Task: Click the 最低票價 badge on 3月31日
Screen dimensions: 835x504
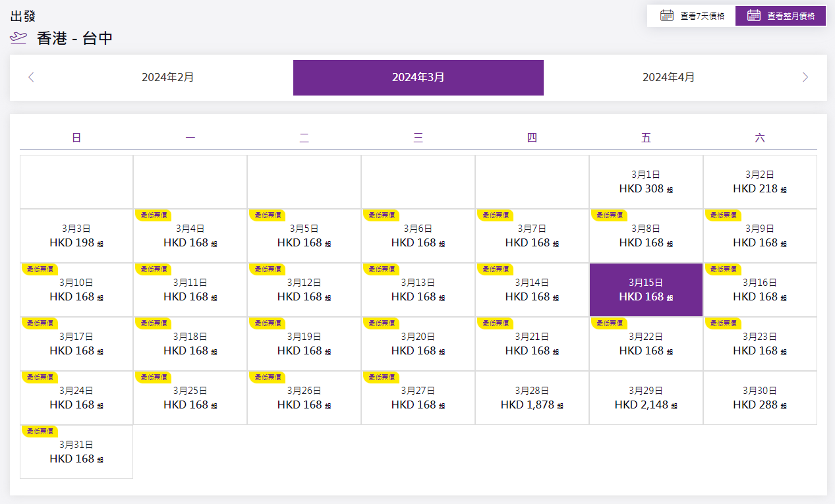Action: point(39,431)
